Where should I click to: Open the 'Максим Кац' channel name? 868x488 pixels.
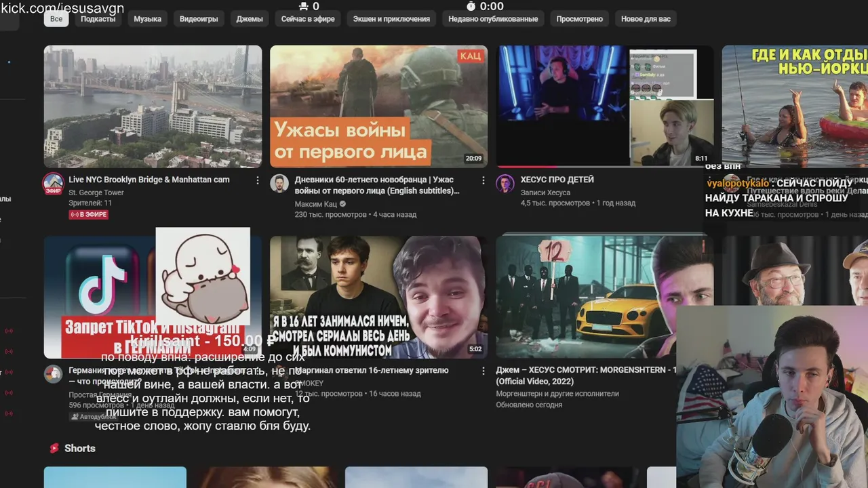(x=317, y=204)
